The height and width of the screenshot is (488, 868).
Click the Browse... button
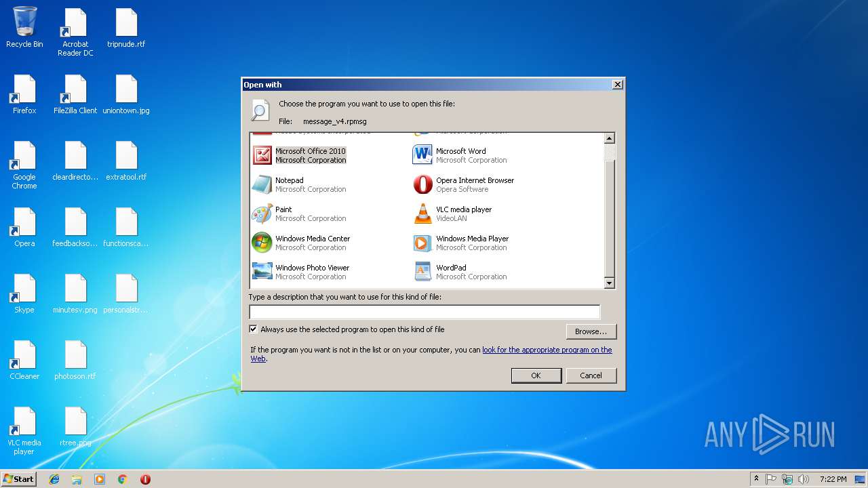(591, 331)
